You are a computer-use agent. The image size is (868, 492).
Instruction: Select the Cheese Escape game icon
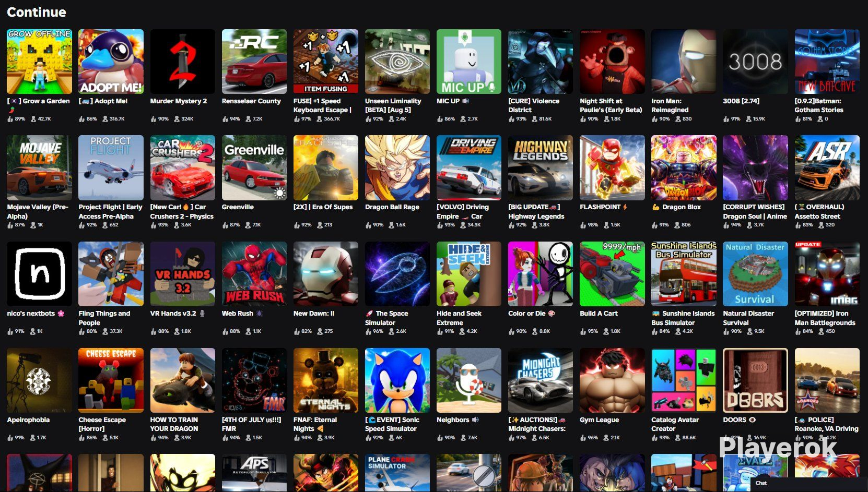coord(111,380)
